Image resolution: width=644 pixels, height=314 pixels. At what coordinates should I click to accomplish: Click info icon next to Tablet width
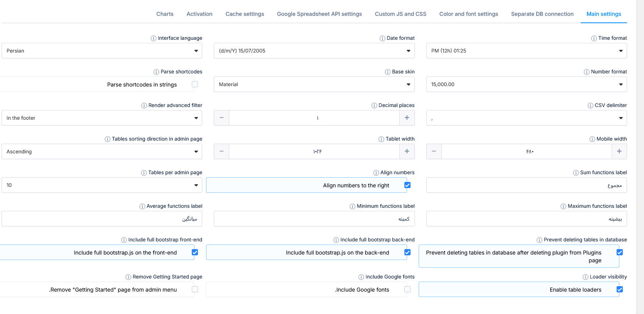(381, 139)
